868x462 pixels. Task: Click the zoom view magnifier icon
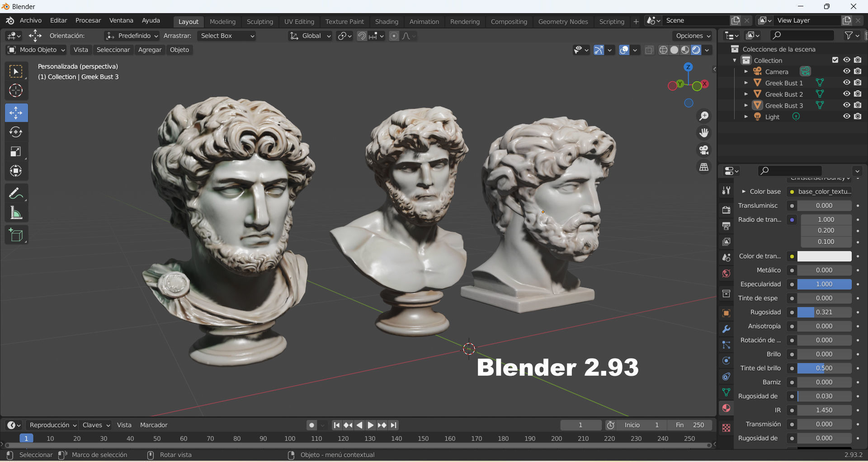[704, 116]
